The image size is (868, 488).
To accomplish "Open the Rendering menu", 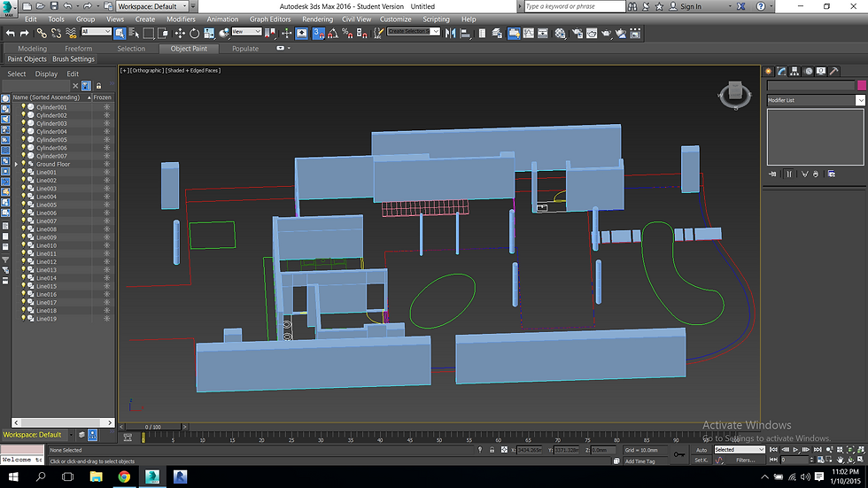I will pos(317,19).
